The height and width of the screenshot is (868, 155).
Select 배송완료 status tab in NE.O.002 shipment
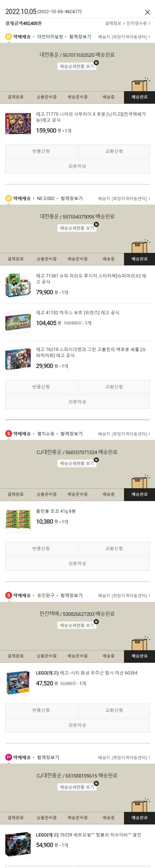coord(139,259)
